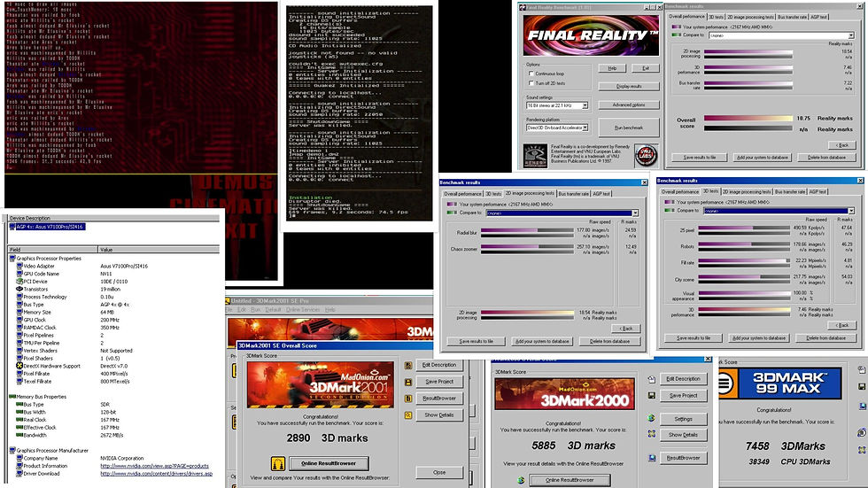The image size is (868, 488).
Task: Click the yellow icon left of Online ResultBrowser in 3DMark2001
Action: point(278,463)
